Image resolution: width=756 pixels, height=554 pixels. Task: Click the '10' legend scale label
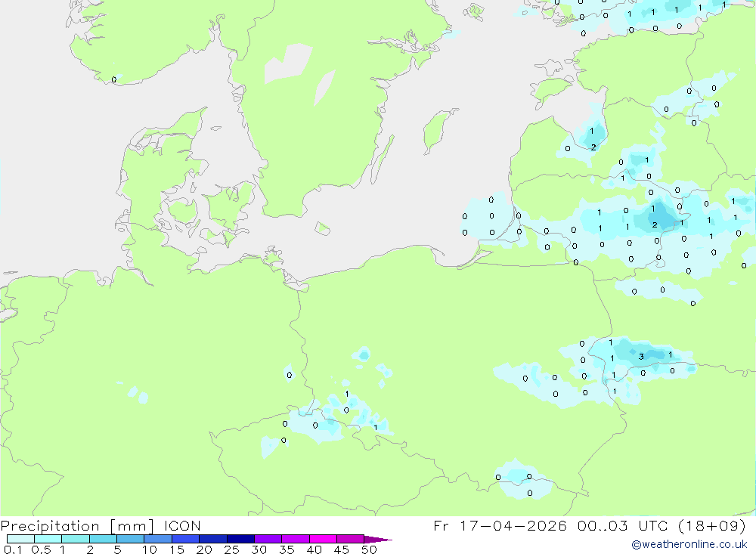pyautogui.click(x=150, y=549)
